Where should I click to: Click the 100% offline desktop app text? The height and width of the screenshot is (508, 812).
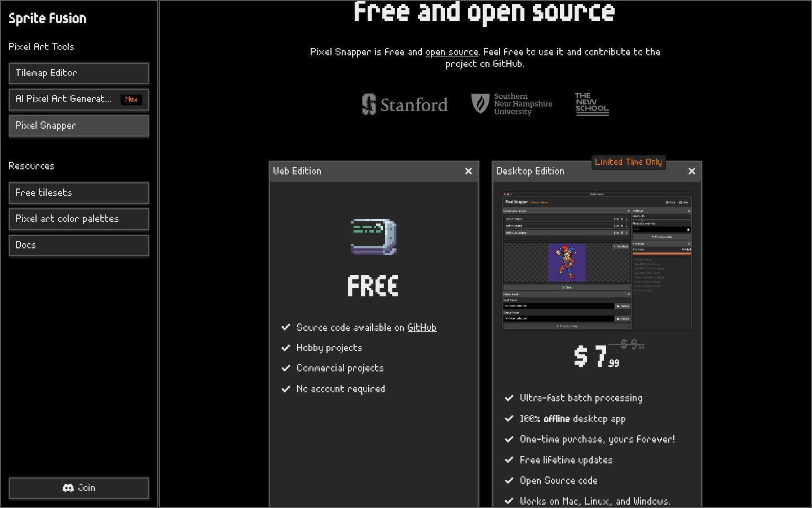click(x=572, y=419)
